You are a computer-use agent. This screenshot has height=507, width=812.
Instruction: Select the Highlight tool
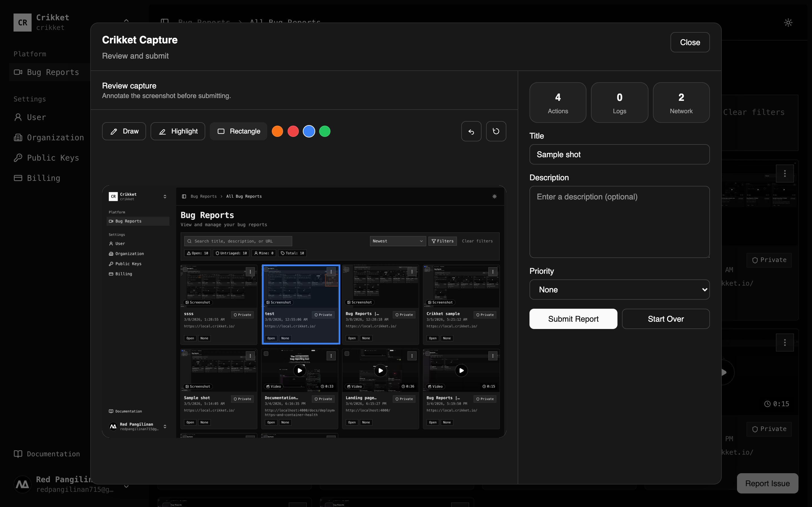click(178, 131)
